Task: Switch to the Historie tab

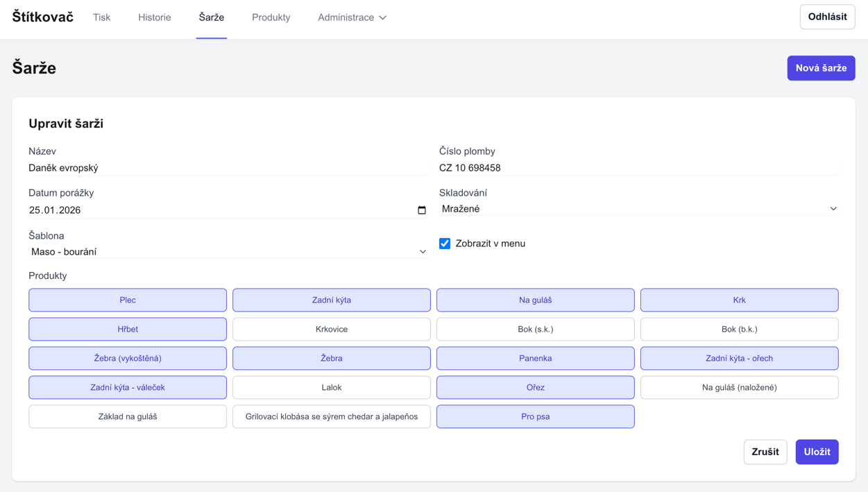Action: point(154,17)
